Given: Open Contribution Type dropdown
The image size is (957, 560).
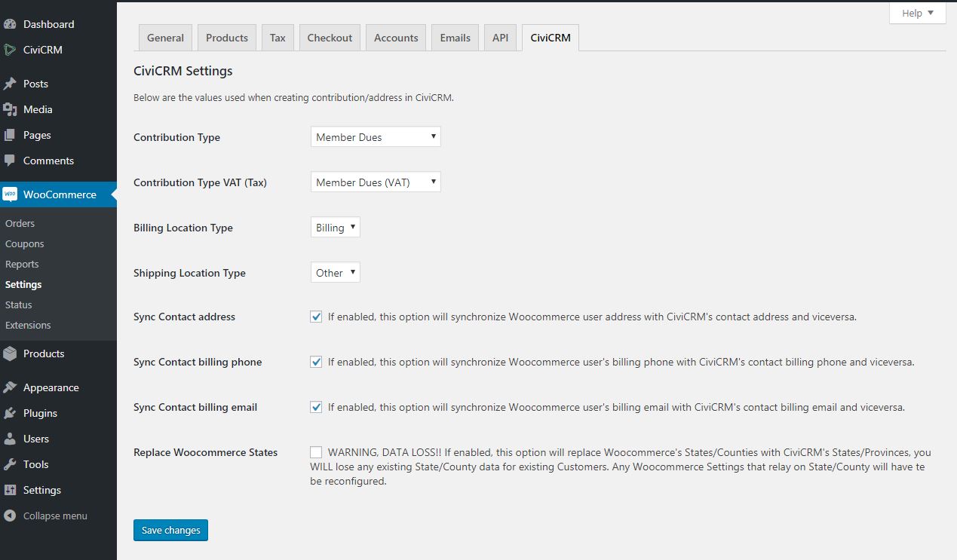Looking at the screenshot, I should 376,137.
